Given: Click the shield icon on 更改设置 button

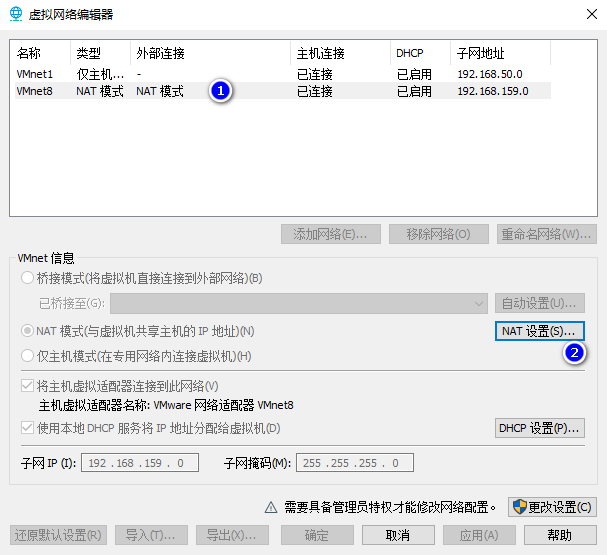Looking at the screenshot, I should point(520,507).
